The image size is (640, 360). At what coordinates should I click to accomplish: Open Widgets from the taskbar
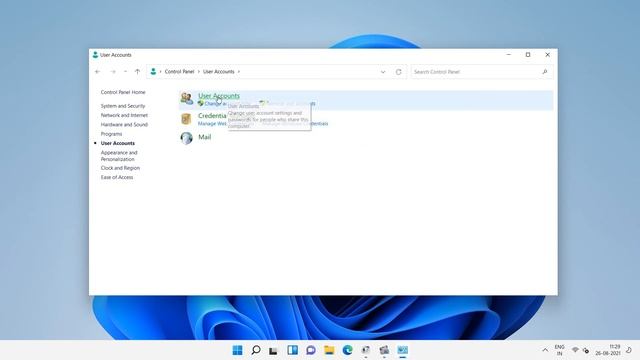pos(292,350)
